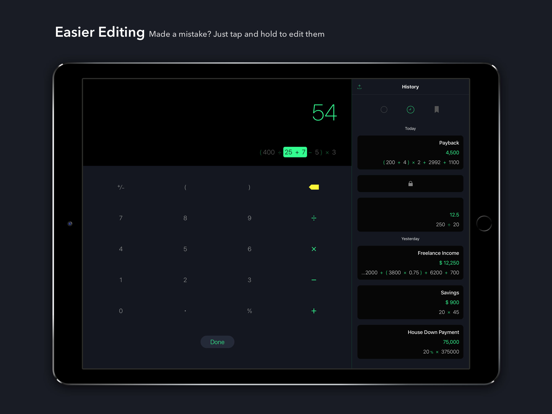Select the division operator key
This screenshot has width=552, height=414.
tap(314, 218)
